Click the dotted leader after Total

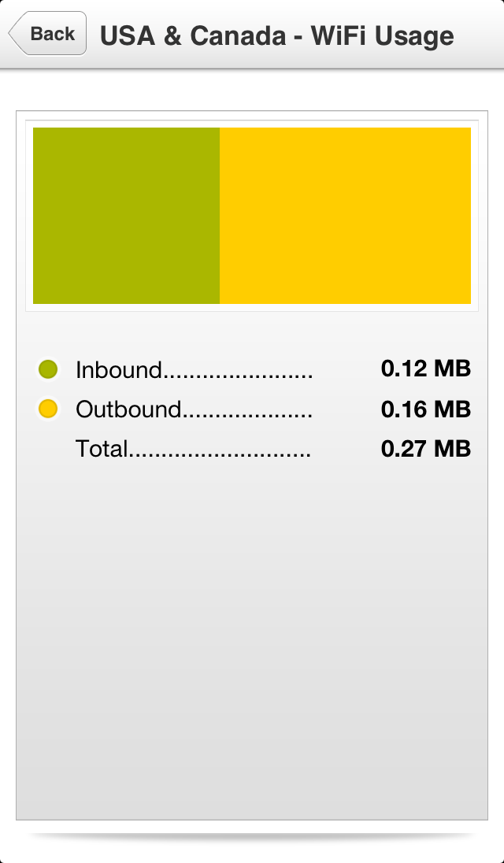(x=220, y=454)
